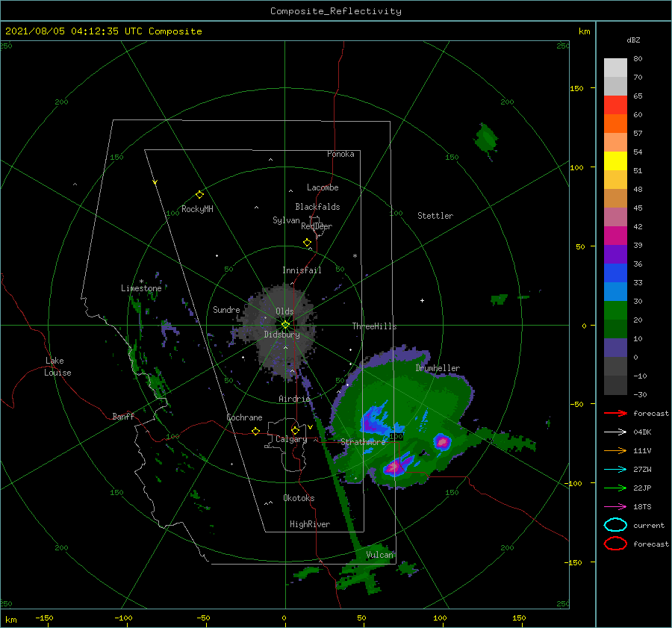This screenshot has height=628, width=672.
Task: Click the cyan 27ZW arrow legend icon
Action: coord(615,470)
